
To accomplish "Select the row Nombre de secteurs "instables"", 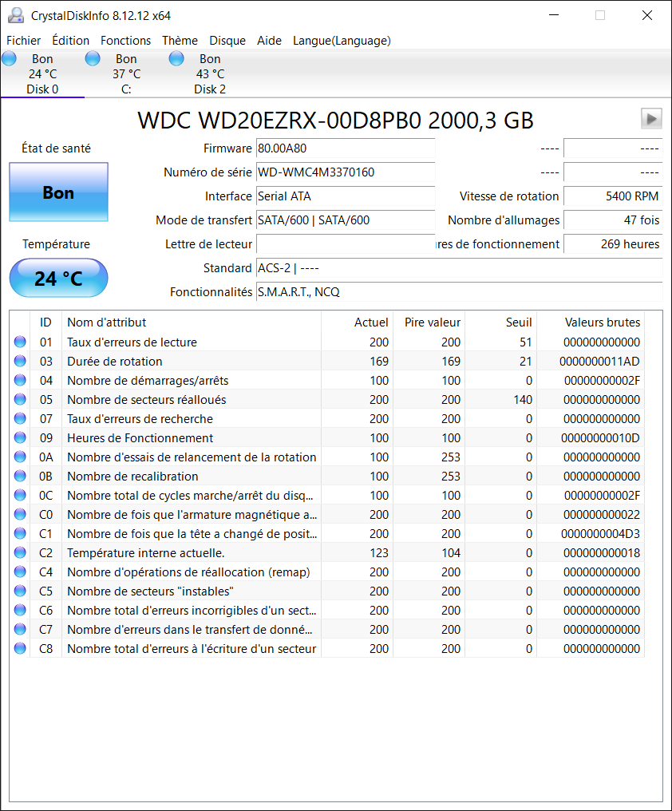I will (x=327, y=591).
